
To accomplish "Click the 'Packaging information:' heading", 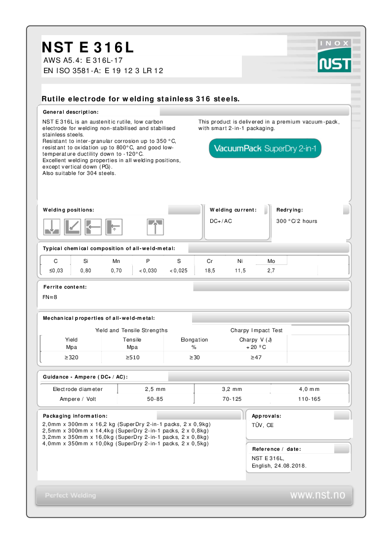I will click(x=75, y=416).
